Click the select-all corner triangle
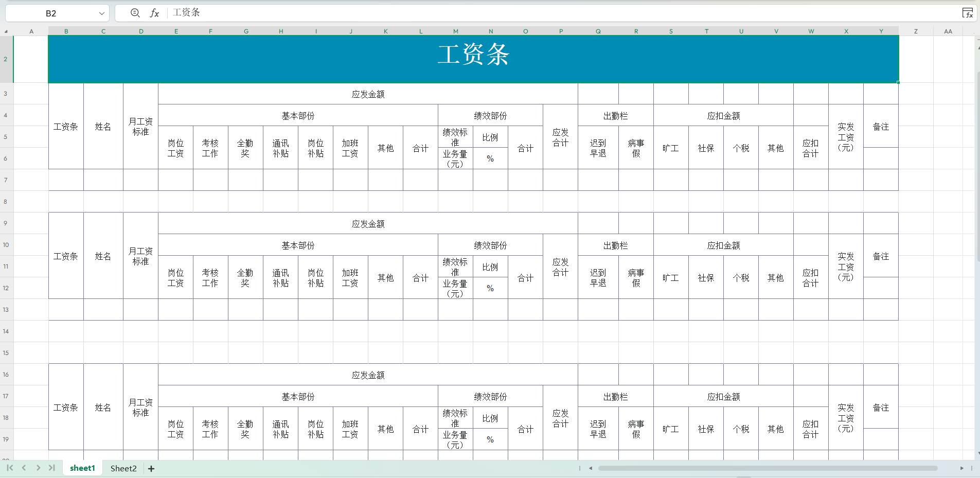The height and width of the screenshot is (478, 980). tap(6, 31)
